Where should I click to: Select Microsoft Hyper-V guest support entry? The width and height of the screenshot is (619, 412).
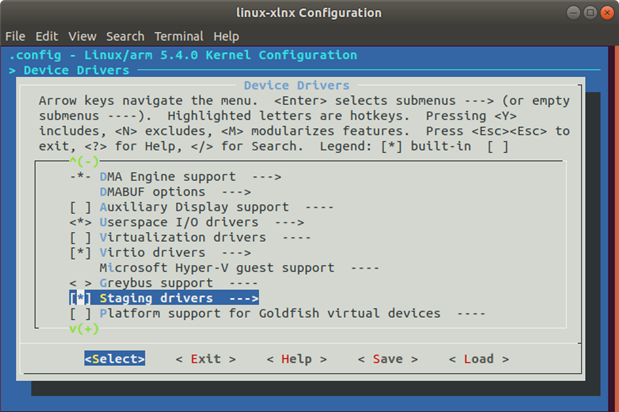(x=240, y=268)
